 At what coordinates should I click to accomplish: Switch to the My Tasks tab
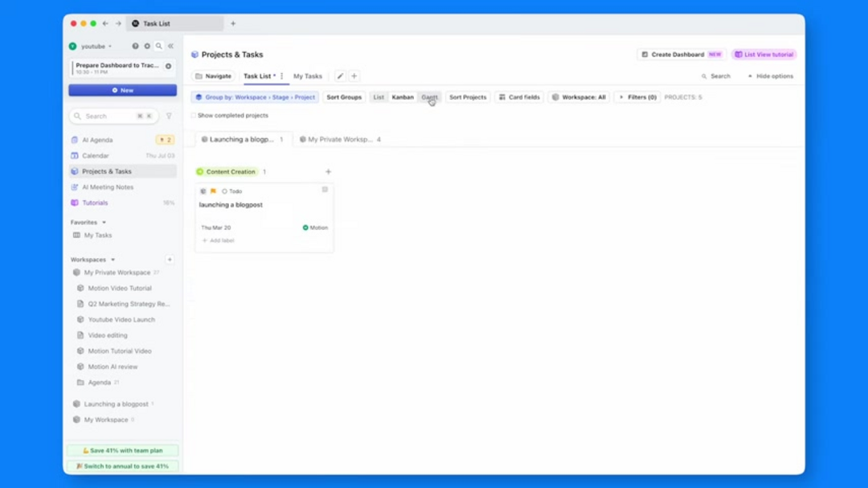pos(308,76)
